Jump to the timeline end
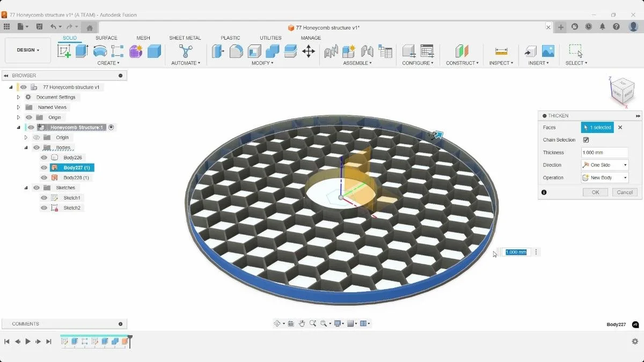The image size is (644, 362). coord(48,341)
